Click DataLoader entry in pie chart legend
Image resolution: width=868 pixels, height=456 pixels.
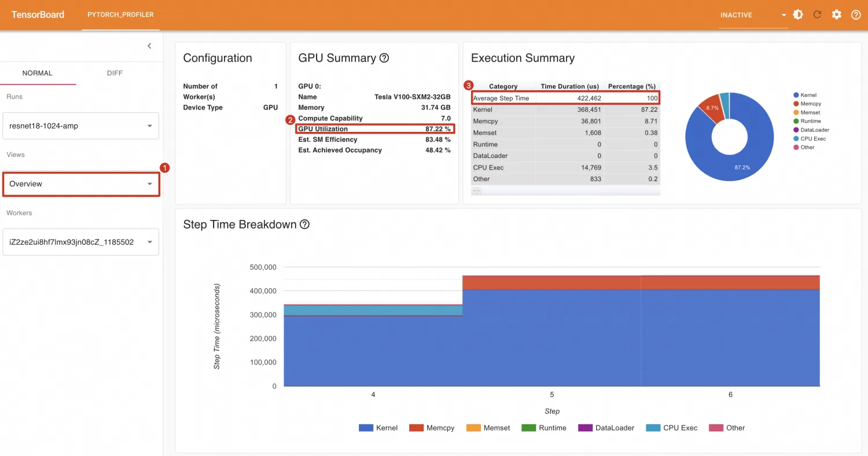811,130
